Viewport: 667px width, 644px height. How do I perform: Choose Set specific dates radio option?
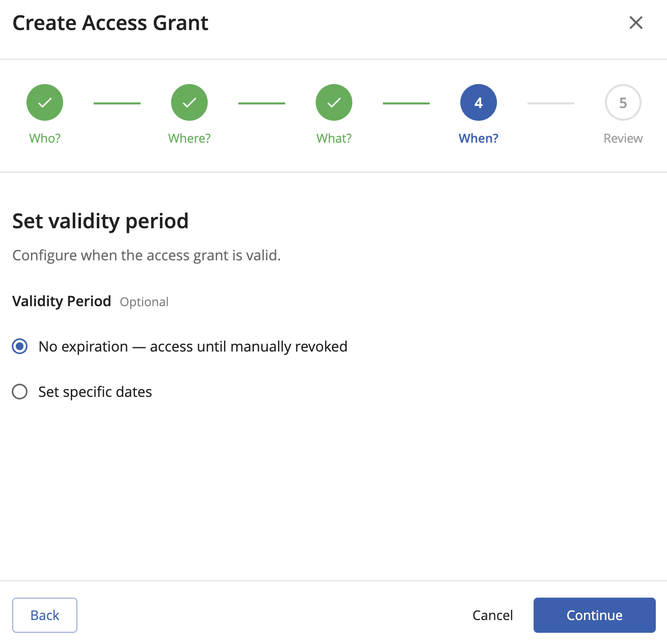tap(20, 392)
